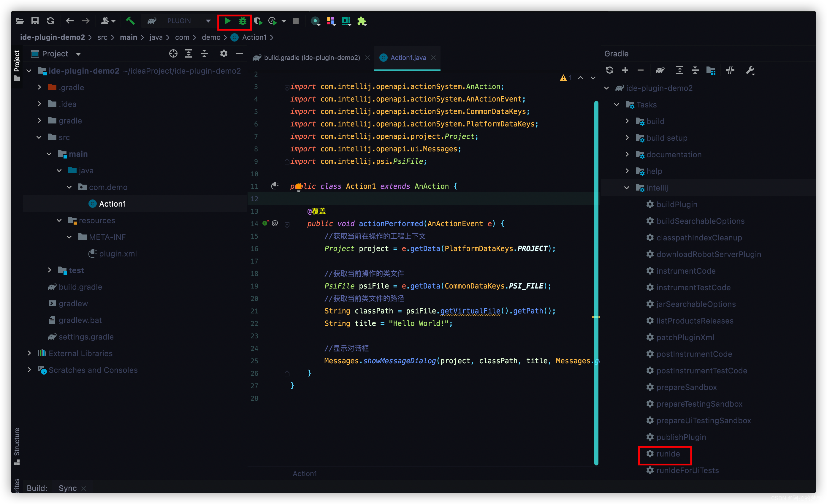Collapse all in Gradle panel
Image resolution: width=827 pixels, height=504 pixels.
pyautogui.click(x=695, y=70)
